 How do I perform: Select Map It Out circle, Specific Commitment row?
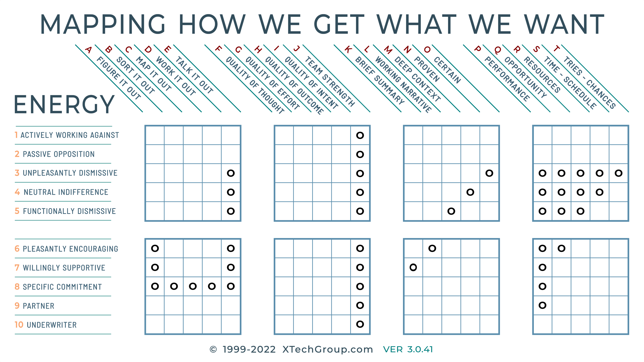tap(193, 286)
